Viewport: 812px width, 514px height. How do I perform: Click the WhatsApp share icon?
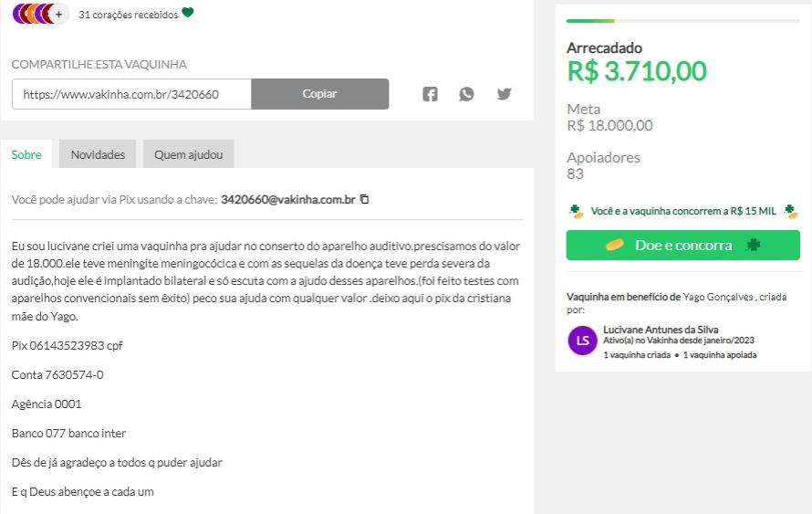point(466,94)
